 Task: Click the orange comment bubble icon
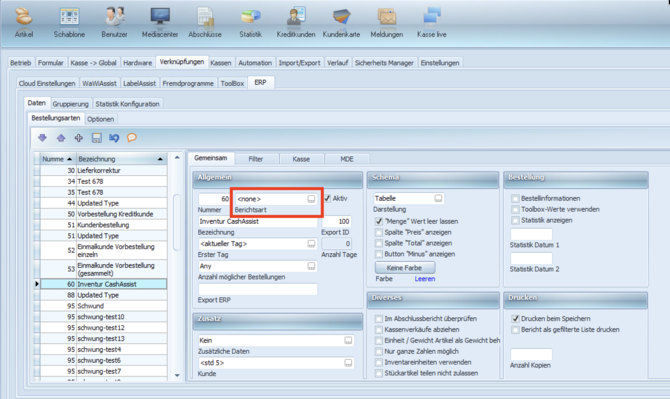132,138
